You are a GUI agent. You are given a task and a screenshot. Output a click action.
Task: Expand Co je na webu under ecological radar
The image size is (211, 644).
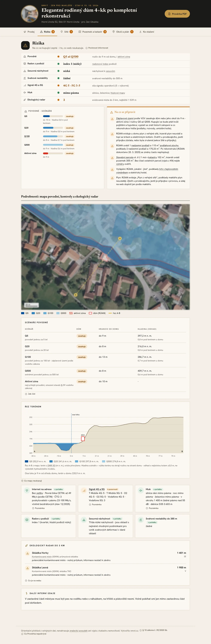coord(33,581)
